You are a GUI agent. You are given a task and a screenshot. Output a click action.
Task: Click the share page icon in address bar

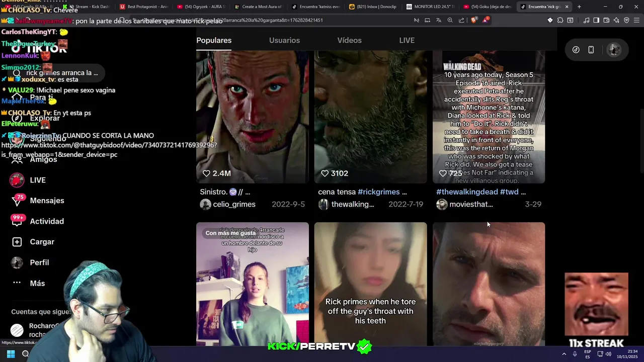(461, 20)
